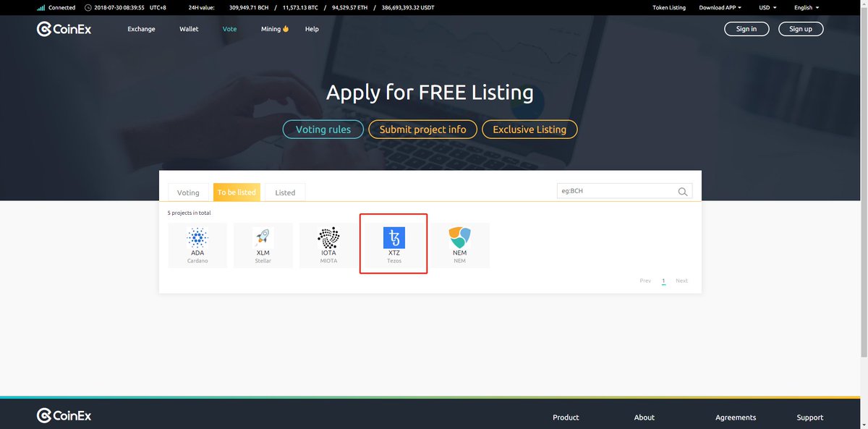Click the Prev pagination link

[645, 281]
